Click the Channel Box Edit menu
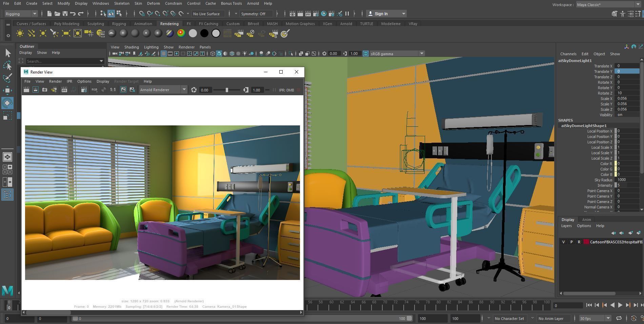Screen dimensions: 644x324 pos(585,54)
